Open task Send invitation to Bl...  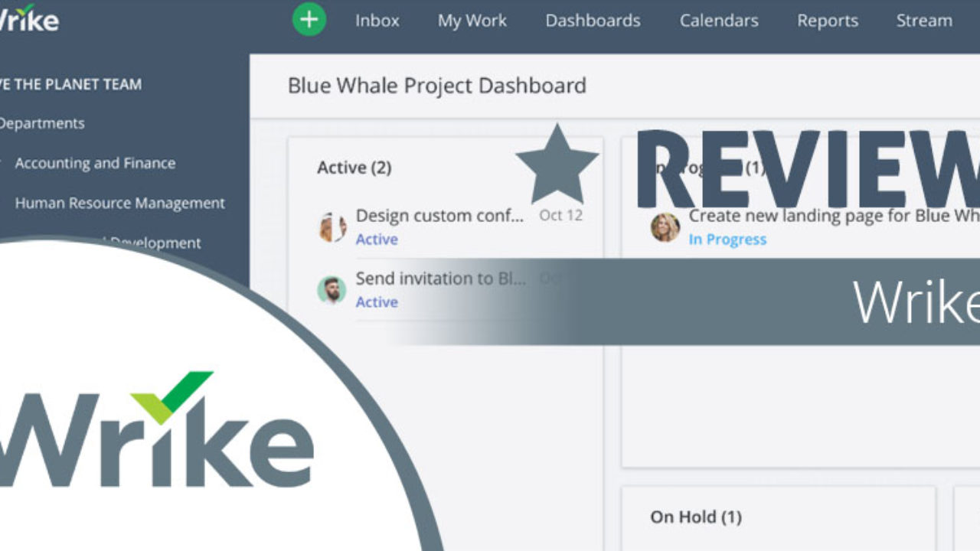coord(441,279)
